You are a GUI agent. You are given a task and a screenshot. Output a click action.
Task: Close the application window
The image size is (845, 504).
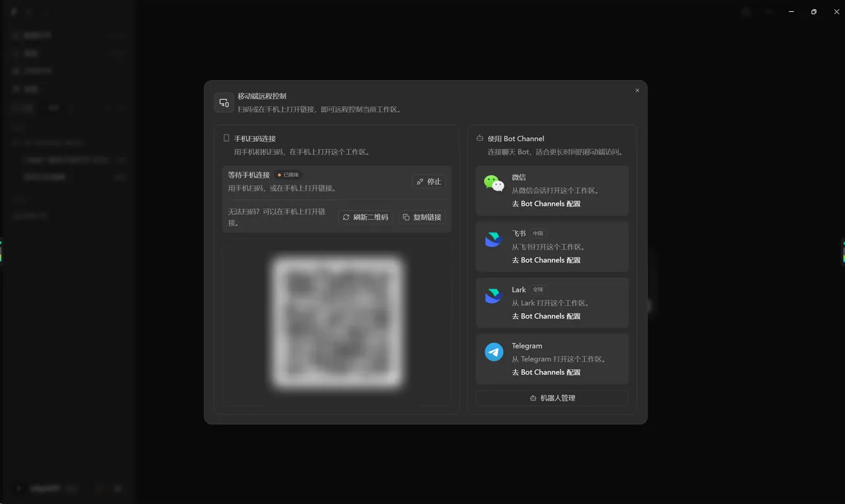[836, 11]
